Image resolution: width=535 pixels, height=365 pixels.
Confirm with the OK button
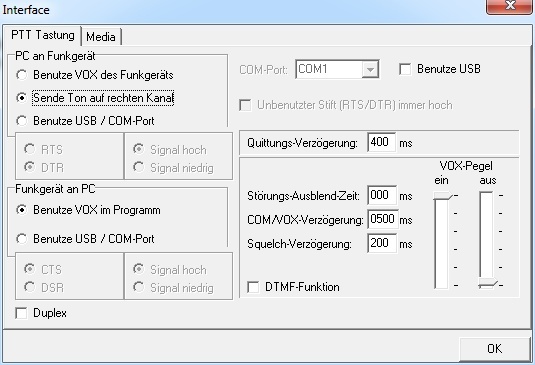pos(494,349)
